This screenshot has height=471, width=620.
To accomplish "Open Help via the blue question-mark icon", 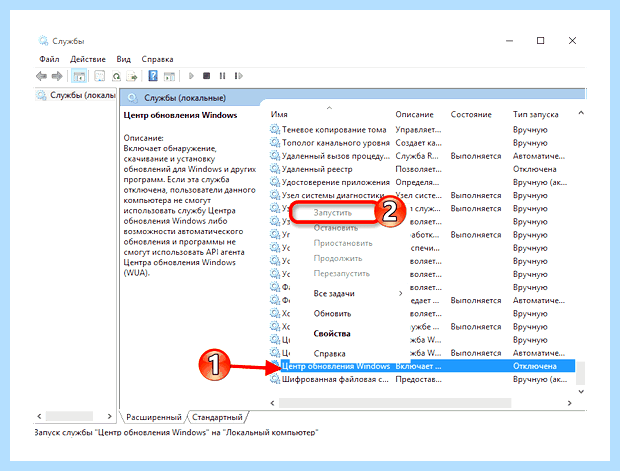I will [153, 76].
